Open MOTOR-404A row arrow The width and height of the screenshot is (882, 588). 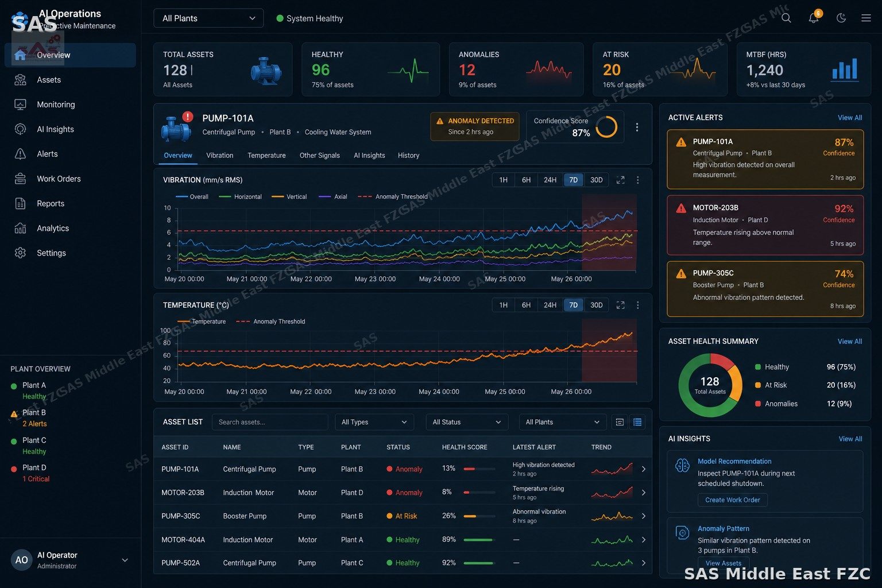coord(643,540)
